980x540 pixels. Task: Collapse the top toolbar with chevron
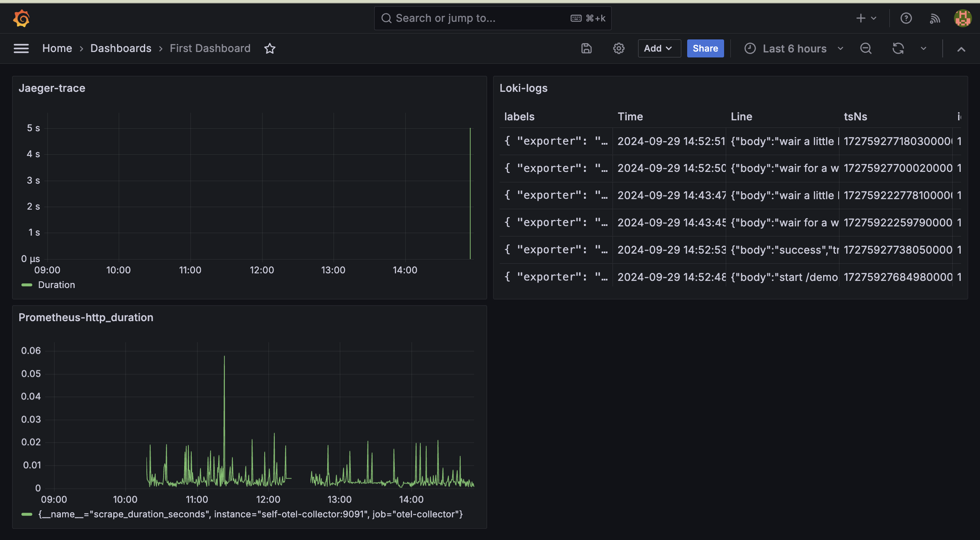click(961, 49)
